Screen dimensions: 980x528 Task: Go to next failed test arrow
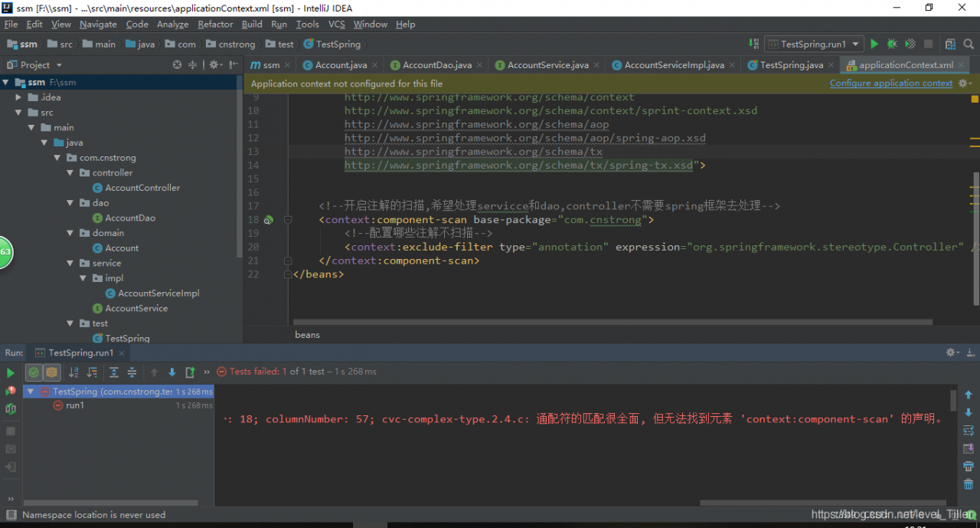click(x=171, y=372)
